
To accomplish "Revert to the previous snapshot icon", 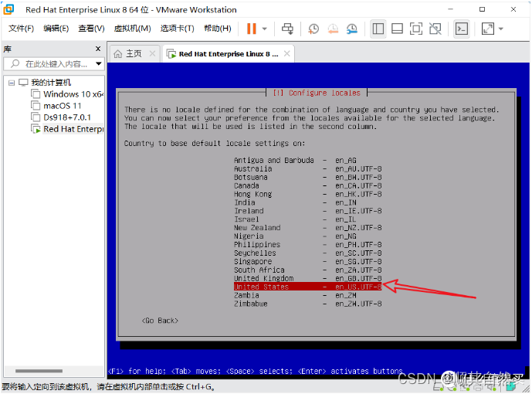I will point(333,29).
